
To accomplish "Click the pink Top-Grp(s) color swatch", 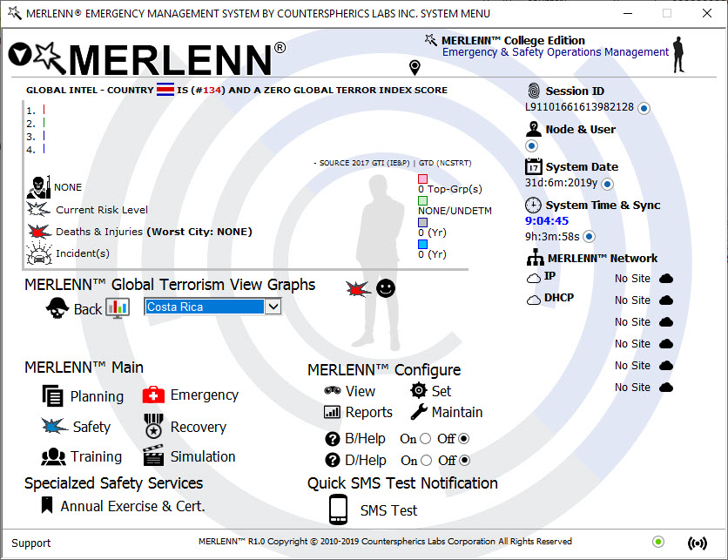I will pos(422,179).
